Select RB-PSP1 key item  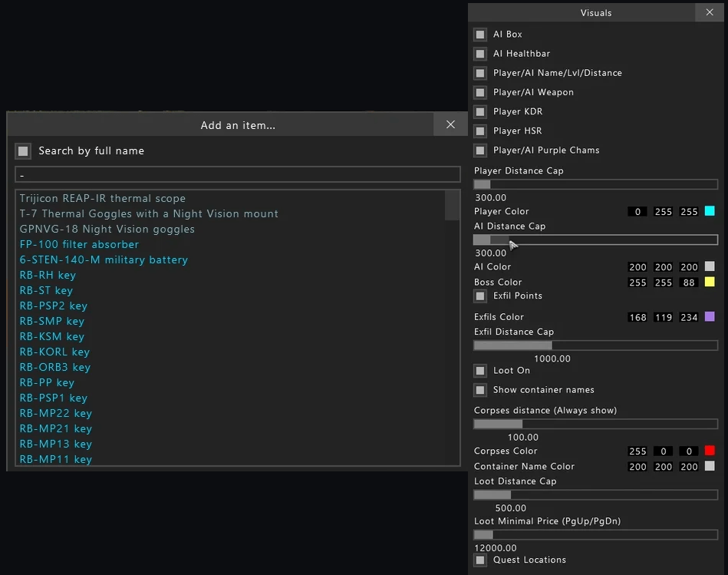point(54,398)
